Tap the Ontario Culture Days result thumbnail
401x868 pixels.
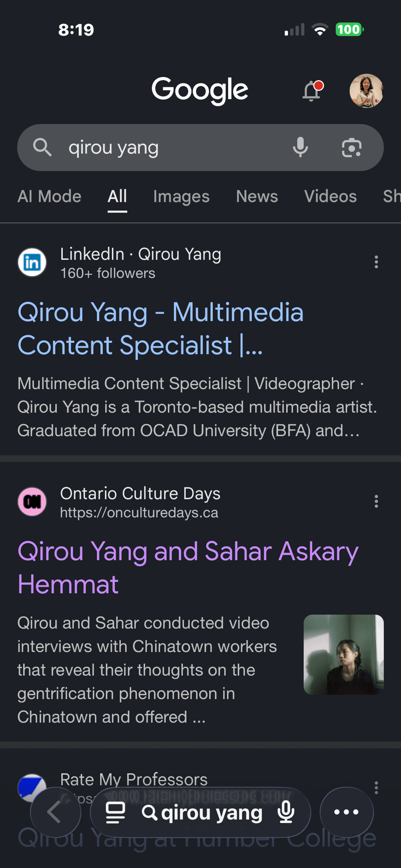pyautogui.click(x=344, y=654)
